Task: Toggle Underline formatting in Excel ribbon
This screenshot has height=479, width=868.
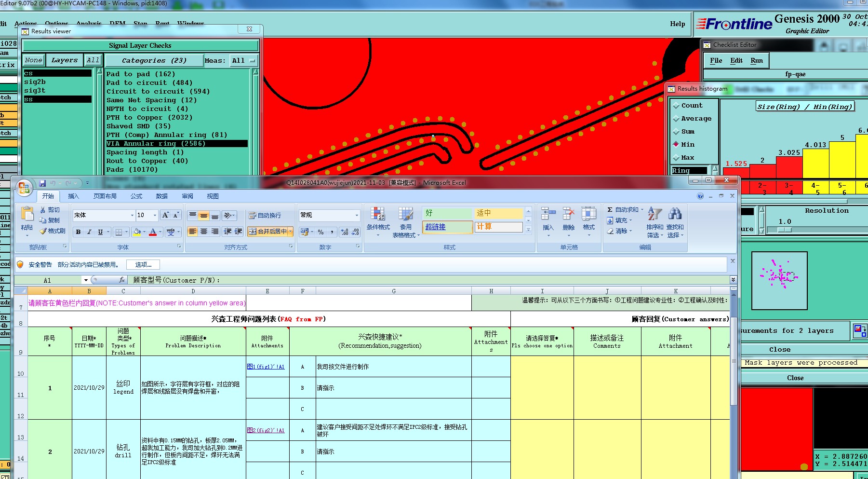Action: pos(100,232)
